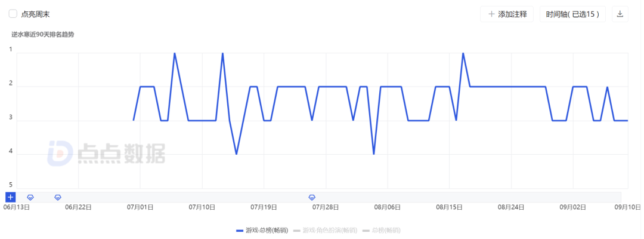This screenshot has width=644, height=239.
Task: Click the chart title 逆水寒近90天排名趋势
Action: [43, 35]
